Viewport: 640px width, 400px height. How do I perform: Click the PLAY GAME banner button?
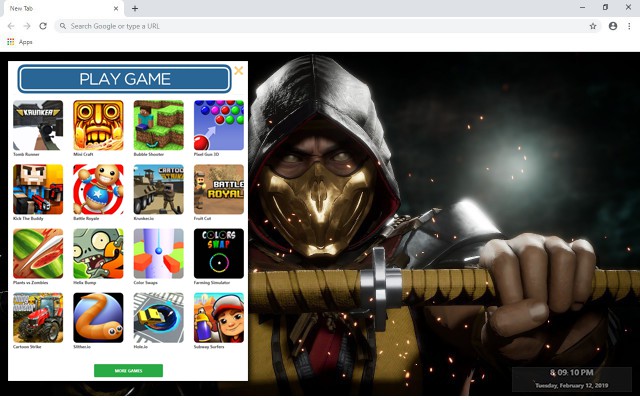point(124,79)
